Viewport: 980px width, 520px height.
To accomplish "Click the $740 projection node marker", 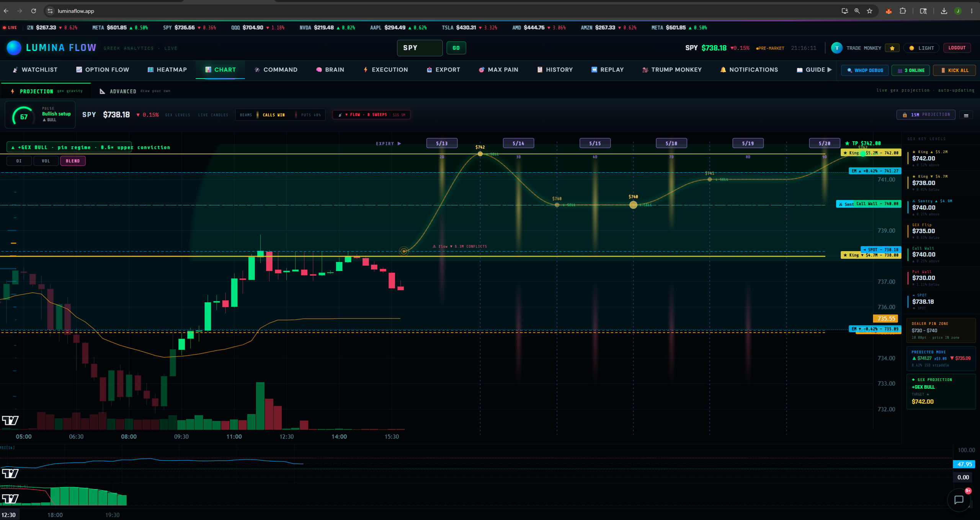I will 633,205.
